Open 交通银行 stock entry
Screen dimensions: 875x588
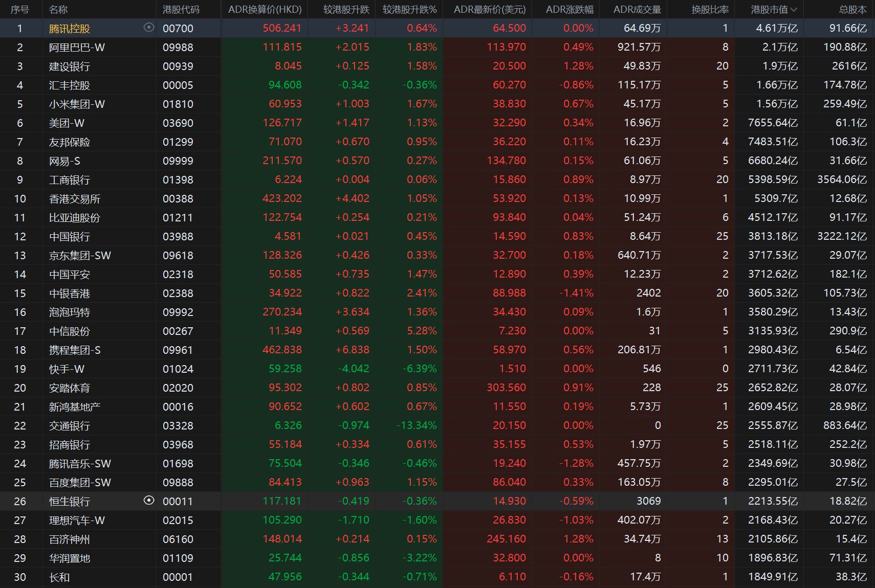pyautogui.click(x=69, y=426)
